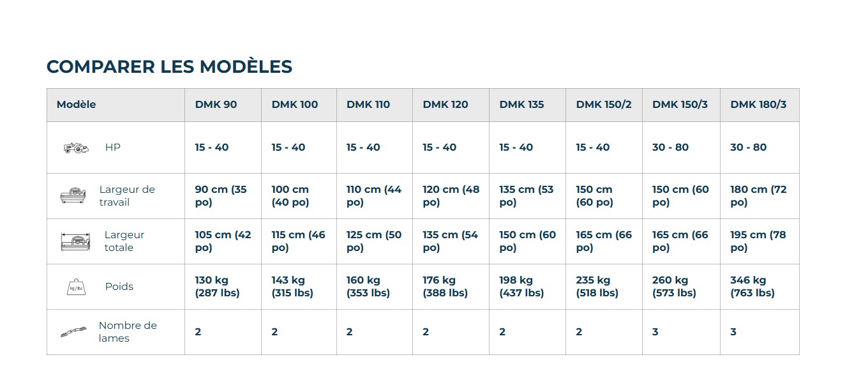Click the 30 - 80 HP value for DMK 150/3
This screenshot has height=380, width=868.
(x=670, y=148)
